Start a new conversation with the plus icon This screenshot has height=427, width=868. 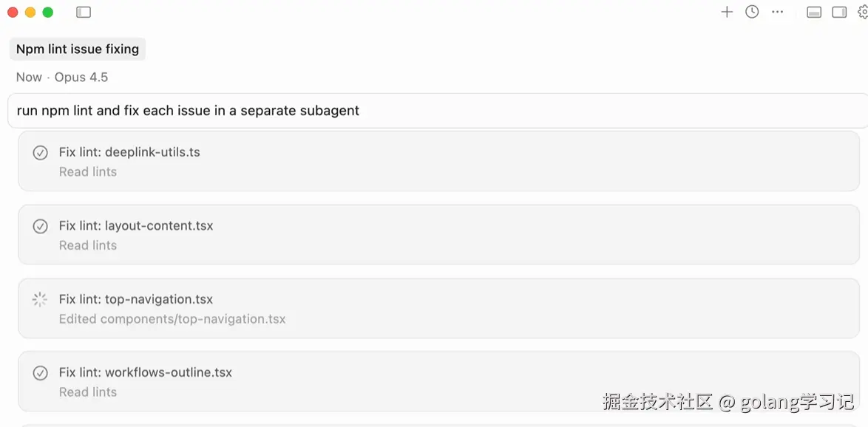[727, 12]
